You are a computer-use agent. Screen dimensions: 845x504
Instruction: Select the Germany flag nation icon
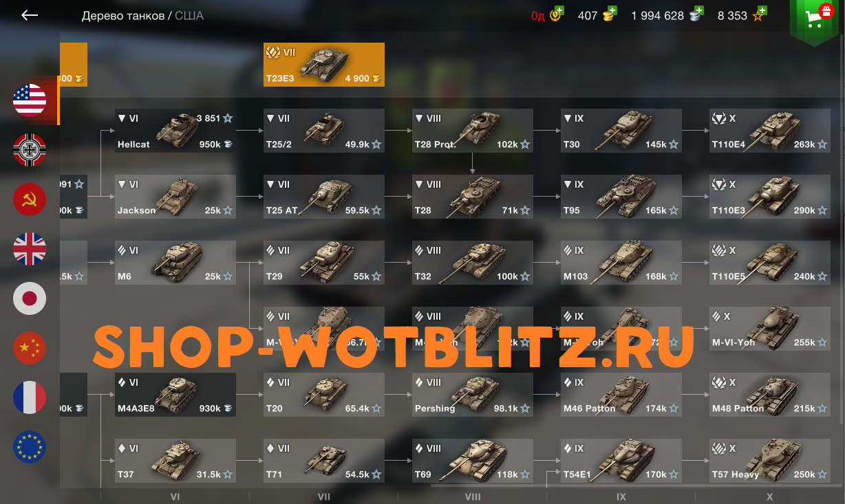pos(30,150)
